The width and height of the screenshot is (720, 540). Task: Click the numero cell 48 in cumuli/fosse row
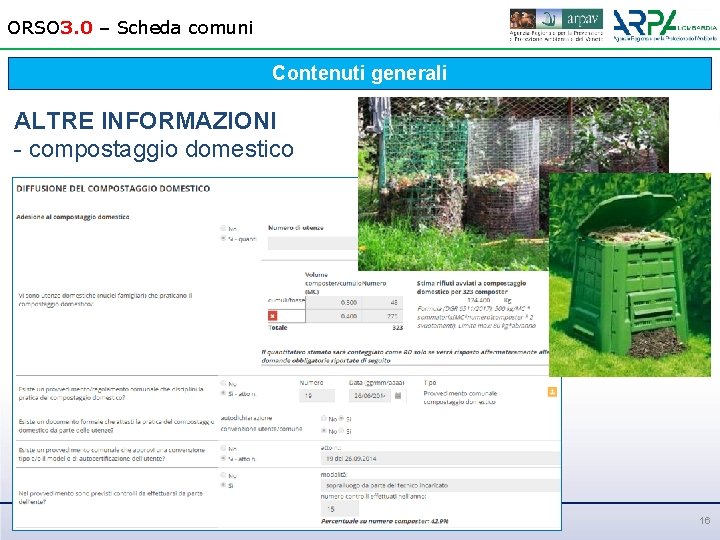tap(382, 302)
